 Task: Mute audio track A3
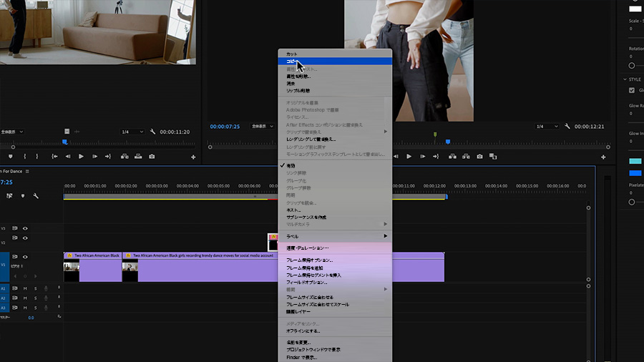[x=25, y=308]
